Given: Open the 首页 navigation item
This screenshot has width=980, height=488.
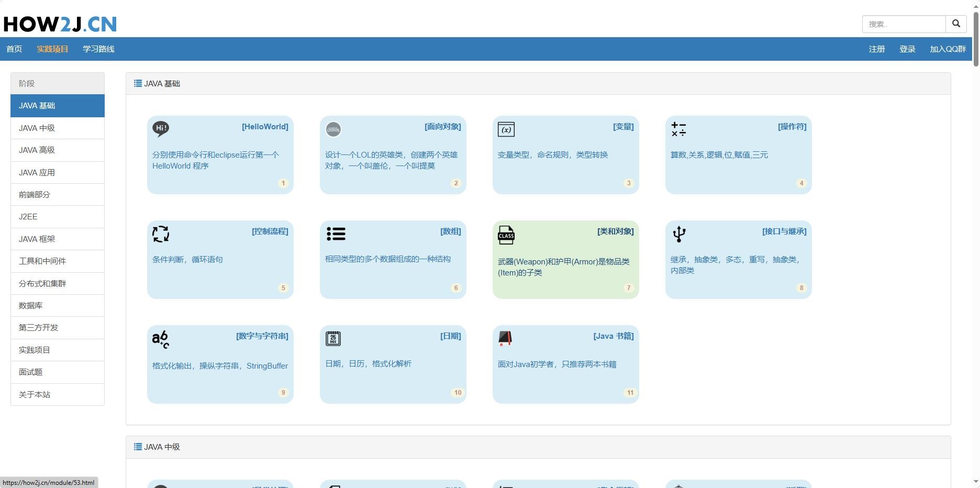Looking at the screenshot, I should (14, 49).
